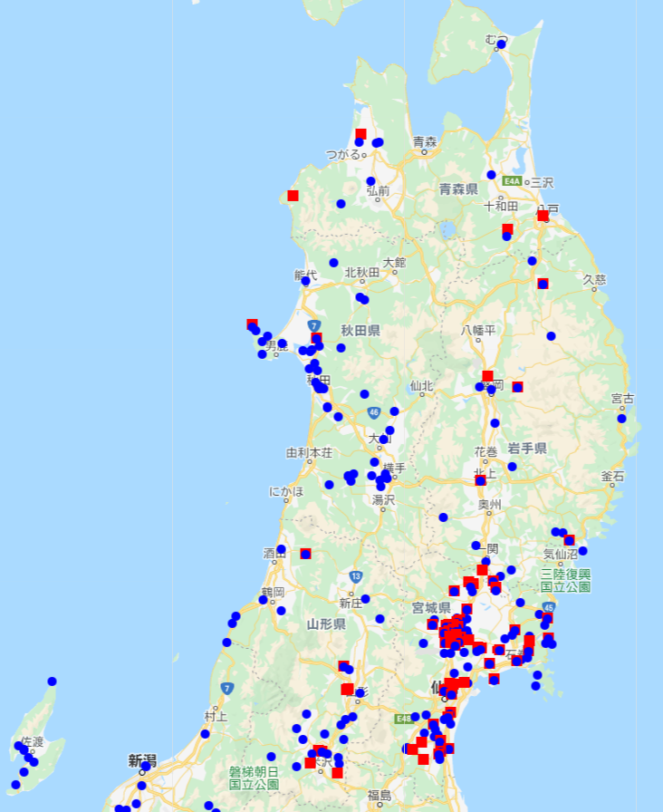The image size is (663, 812).
Task: Click the 青森県 prefecture label
Action: click(x=458, y=189)
